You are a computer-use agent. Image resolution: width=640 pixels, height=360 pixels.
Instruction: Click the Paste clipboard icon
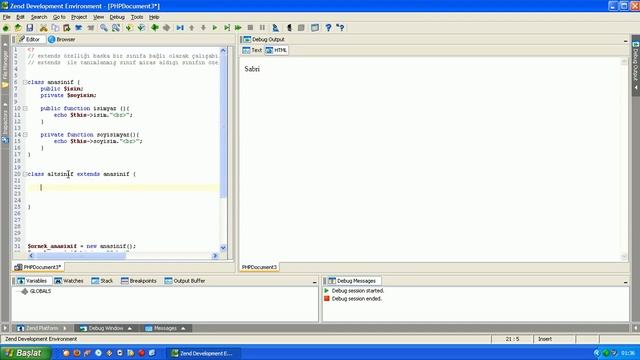[67, 28]
